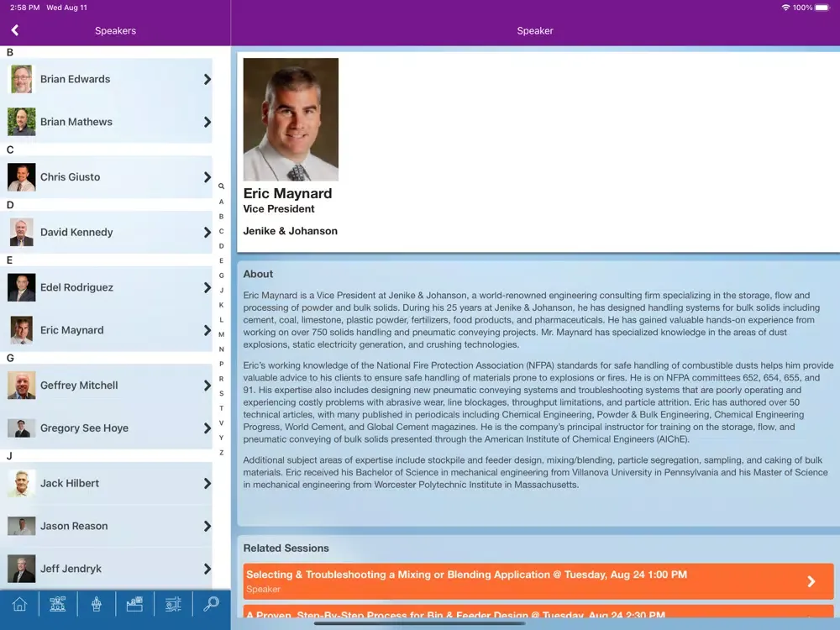The width and height of the screenshot is (840, 630).
Task: Jump to letter A in index
Action: (221, 202)
